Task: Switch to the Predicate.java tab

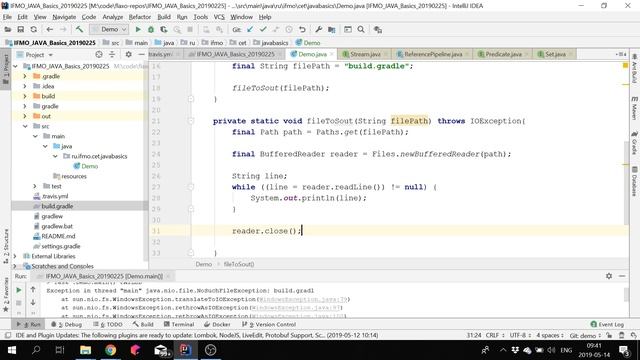Action: tap(503, 54)
